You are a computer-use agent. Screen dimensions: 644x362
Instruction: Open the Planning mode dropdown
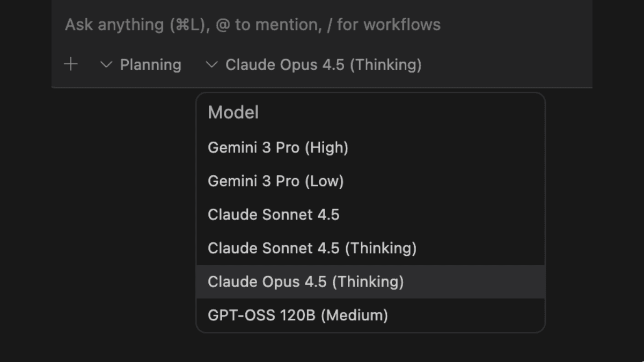point(141,65)
